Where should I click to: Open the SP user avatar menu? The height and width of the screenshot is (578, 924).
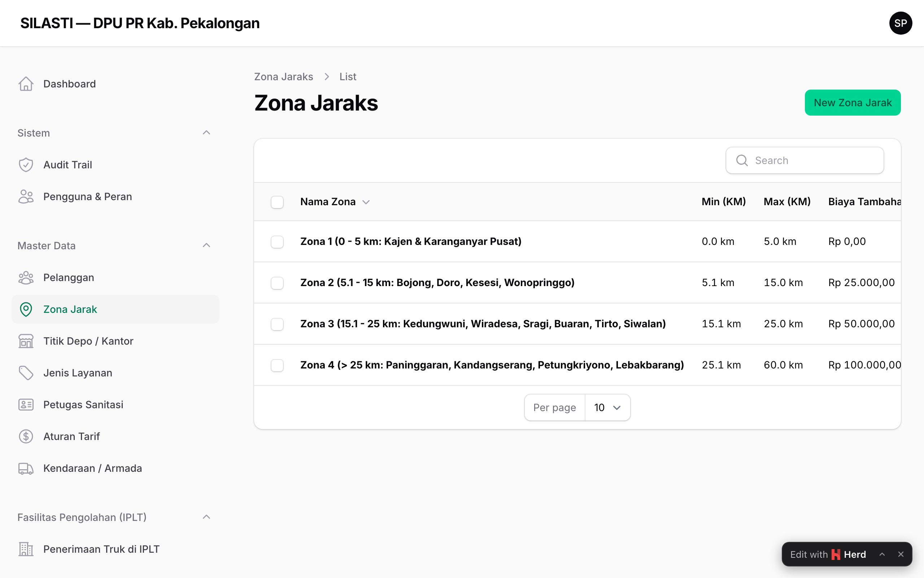tap(900, 23)
